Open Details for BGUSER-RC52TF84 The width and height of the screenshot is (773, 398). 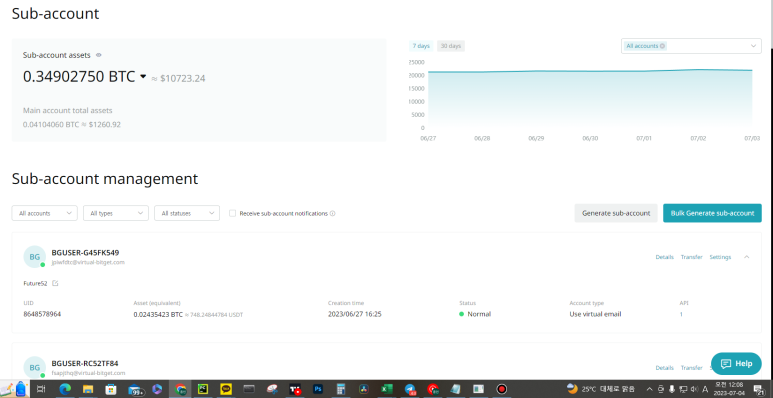pos(664,368)
